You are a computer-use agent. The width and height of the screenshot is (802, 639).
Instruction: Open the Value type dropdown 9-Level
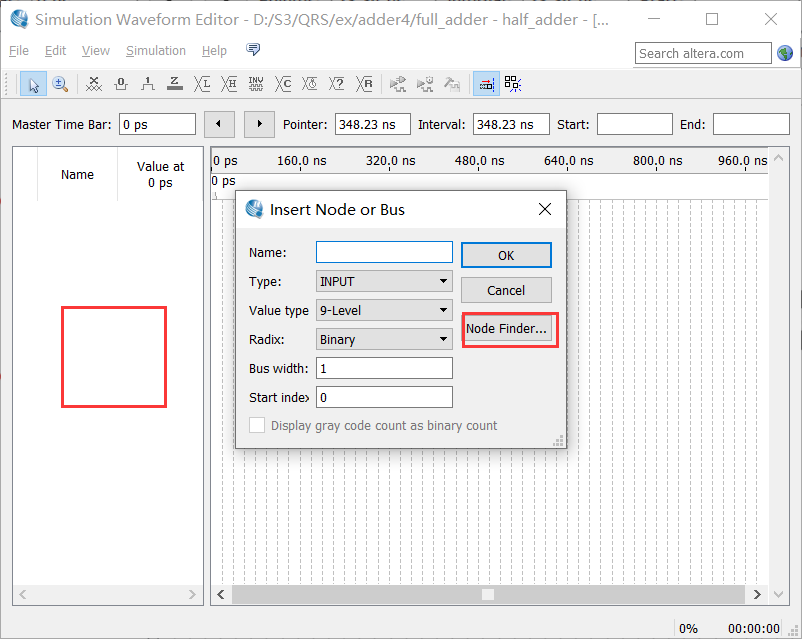point(384,311)
